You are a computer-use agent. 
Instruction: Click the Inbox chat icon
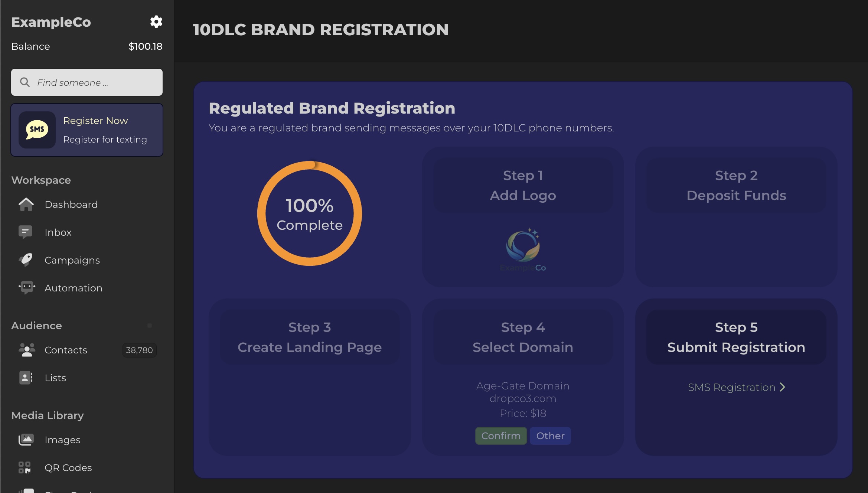coord(25,232)
